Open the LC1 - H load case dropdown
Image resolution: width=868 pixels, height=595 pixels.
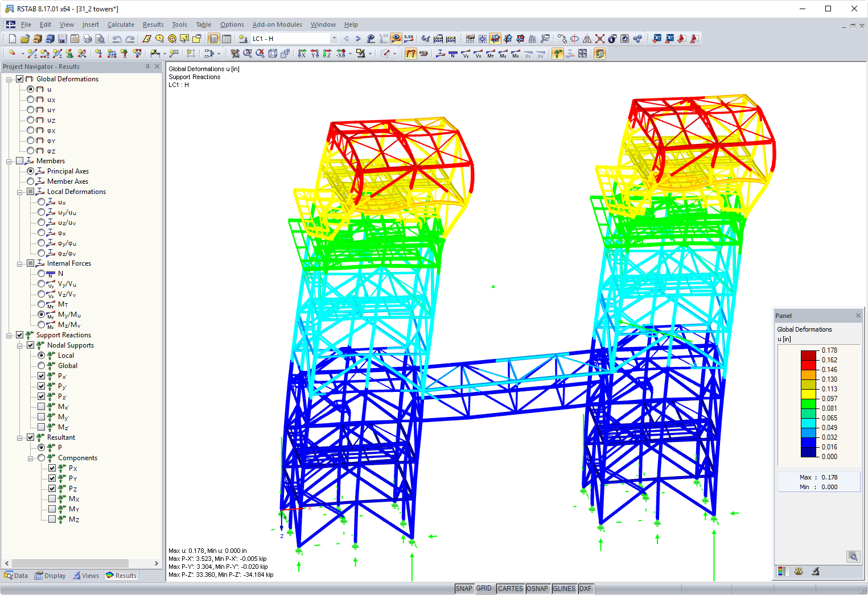334,38
